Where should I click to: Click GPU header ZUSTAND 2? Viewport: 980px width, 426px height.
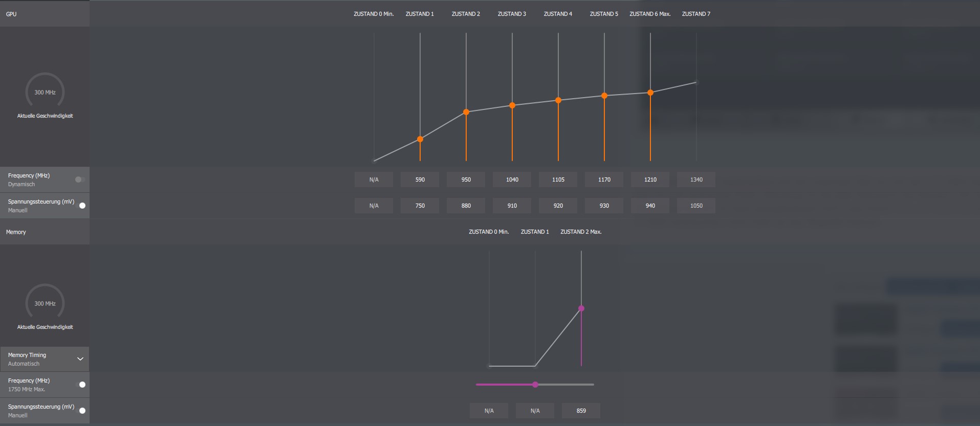click(466, 14)
